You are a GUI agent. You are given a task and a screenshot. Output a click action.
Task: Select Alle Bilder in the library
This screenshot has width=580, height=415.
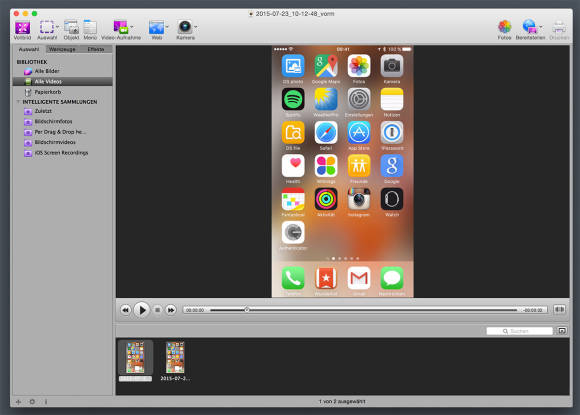(x=63, y=71)
